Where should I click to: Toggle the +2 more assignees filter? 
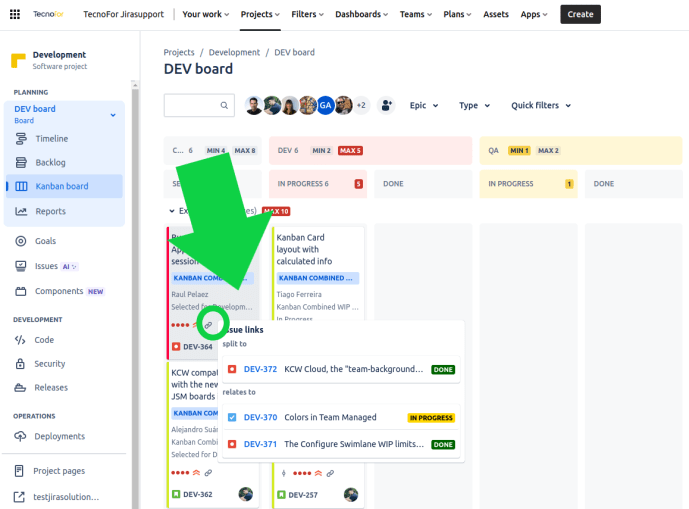coord(361,105)
